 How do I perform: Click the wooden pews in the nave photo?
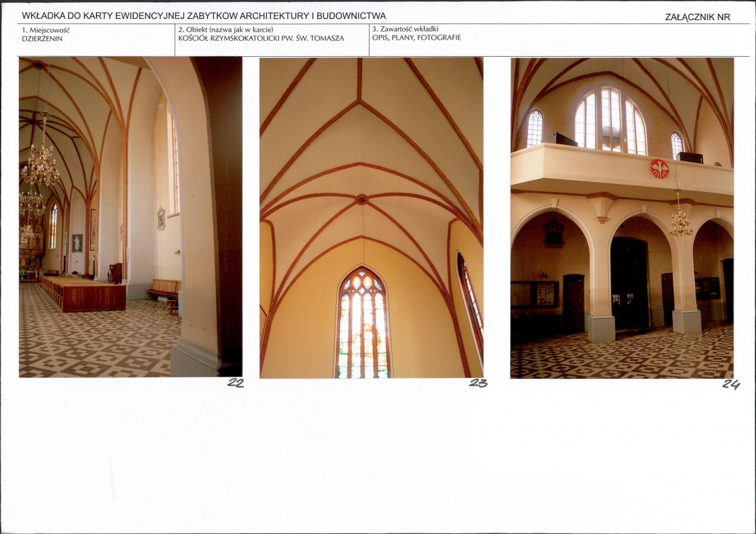(x=83, y=293)
